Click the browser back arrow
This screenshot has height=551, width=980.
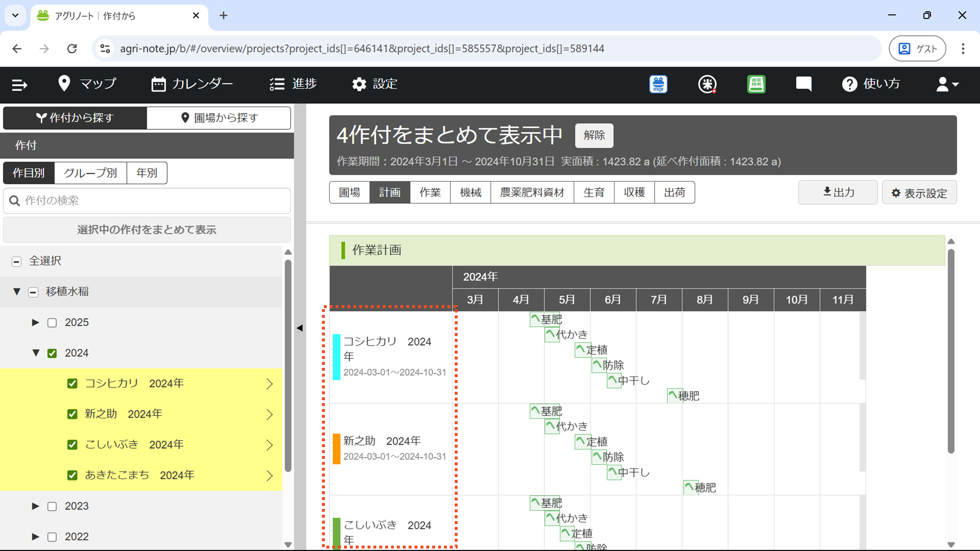pyautogui.click(x=17, y=48)
